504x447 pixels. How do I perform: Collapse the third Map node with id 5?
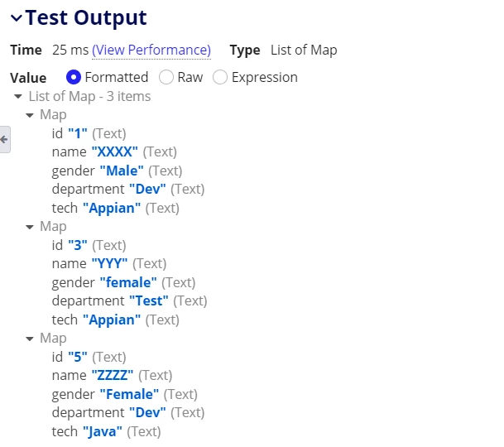coord(30,339)
